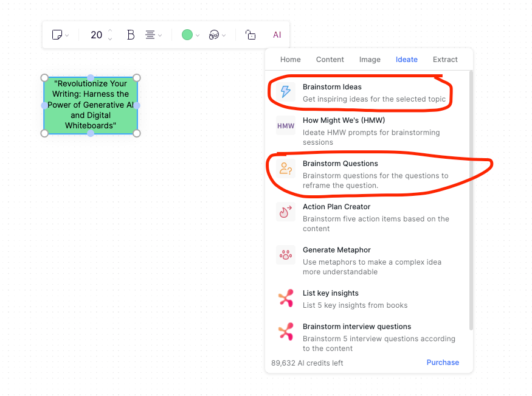Expand the emoji dropdown chevron
Viewport: 532px width, 396px height.
(224, 35)
